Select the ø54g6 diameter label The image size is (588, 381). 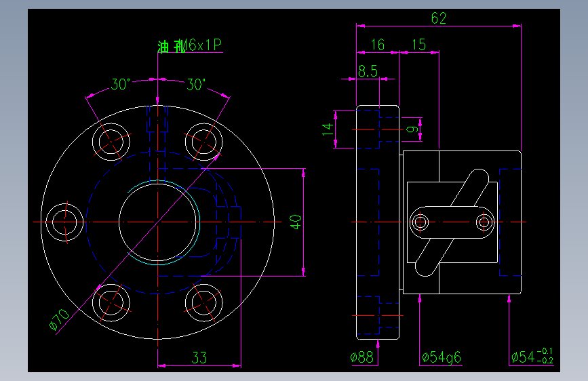point(441,358)
